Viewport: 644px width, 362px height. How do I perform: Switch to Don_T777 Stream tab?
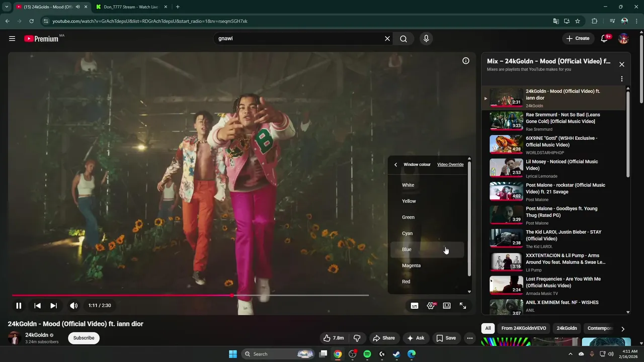coord(131,7)
